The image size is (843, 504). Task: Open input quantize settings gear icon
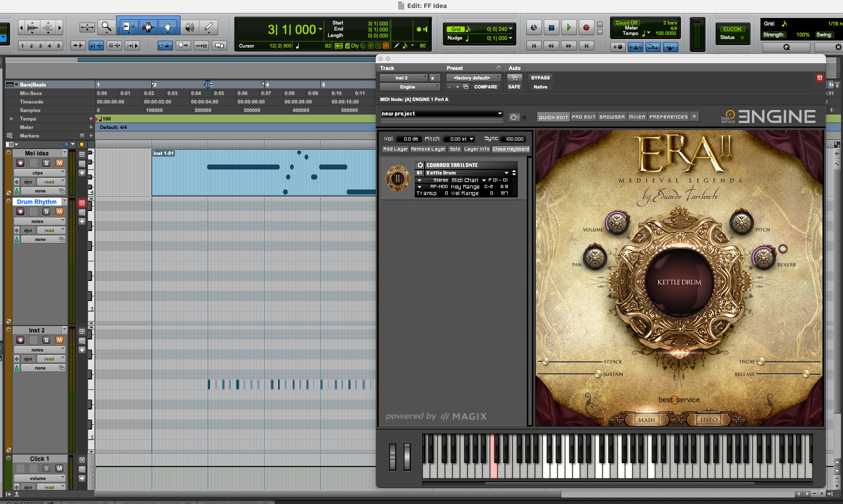(x=838, y=47)
